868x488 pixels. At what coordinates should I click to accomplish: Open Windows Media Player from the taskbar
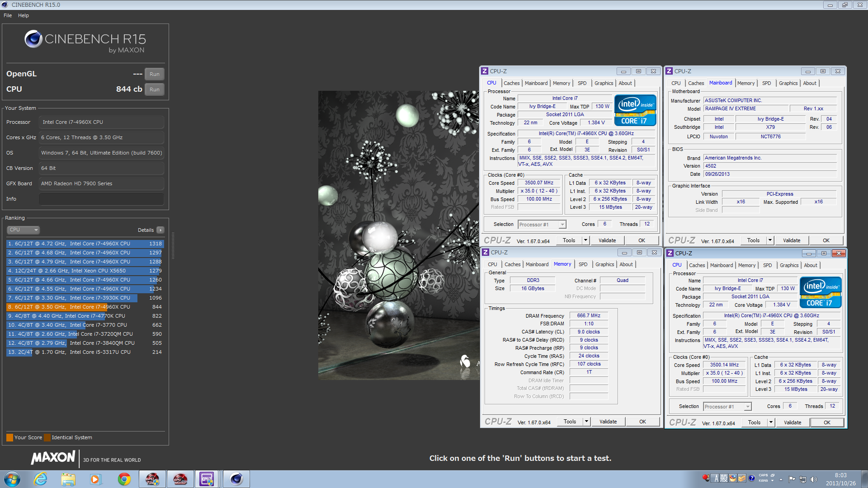pos(95,479)
